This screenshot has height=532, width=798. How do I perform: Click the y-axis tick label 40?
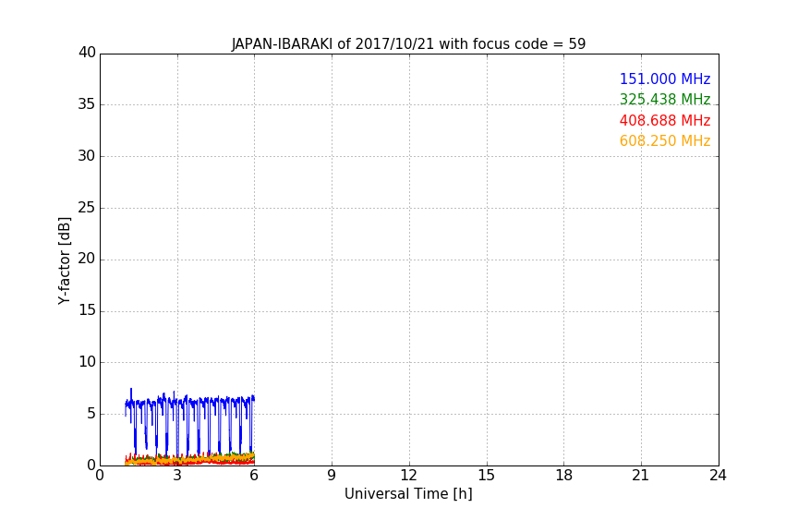point(87,53)
